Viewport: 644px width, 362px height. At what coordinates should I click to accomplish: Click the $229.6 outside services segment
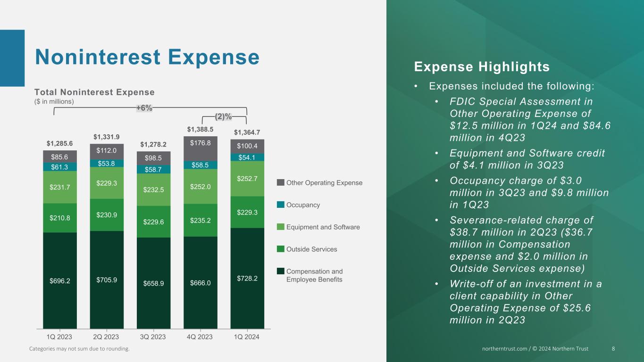tap(153, 222)
